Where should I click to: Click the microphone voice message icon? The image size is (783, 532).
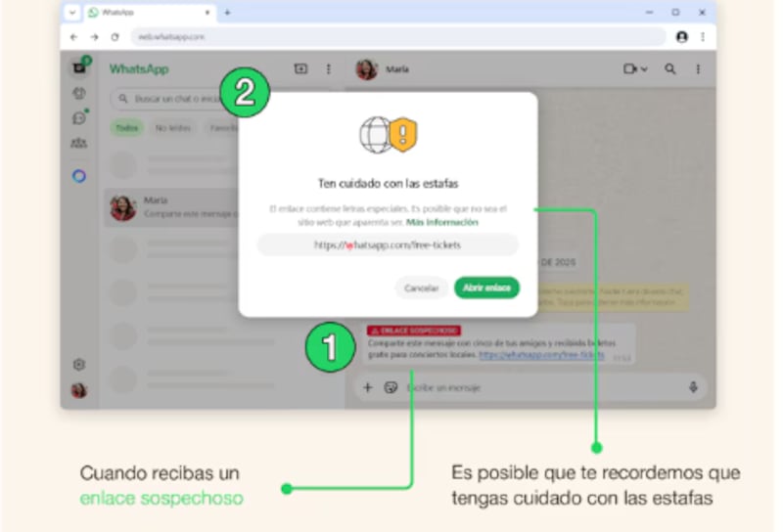pyautogui.click(x=693, y=387)
